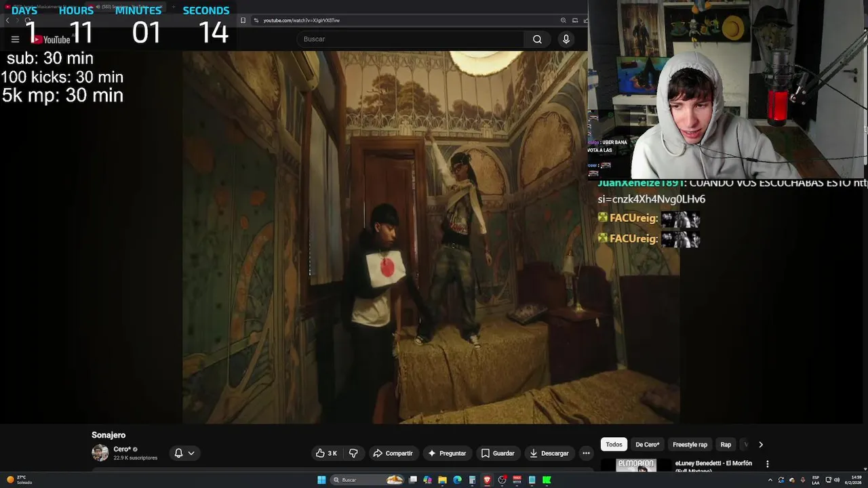Screen dimensions: 868x488
Task: Expand notification bell dropdown for Cero*
Action: click(184, 453)
